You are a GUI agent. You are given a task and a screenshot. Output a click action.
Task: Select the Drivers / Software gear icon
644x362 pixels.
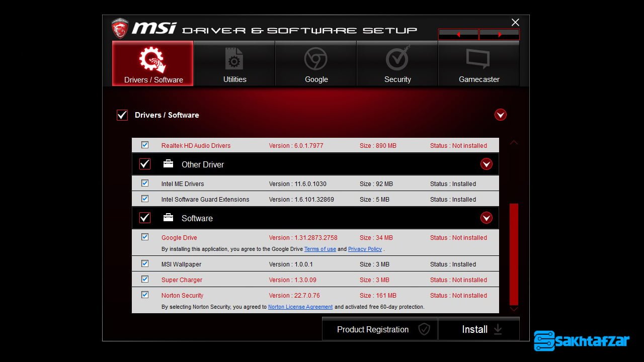(x=152, y=60)
